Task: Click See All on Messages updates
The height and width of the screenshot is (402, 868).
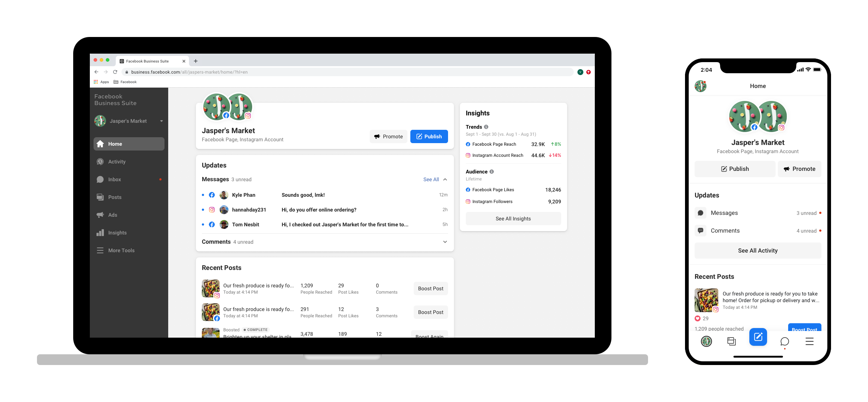Action: click(x=431, y=179)
